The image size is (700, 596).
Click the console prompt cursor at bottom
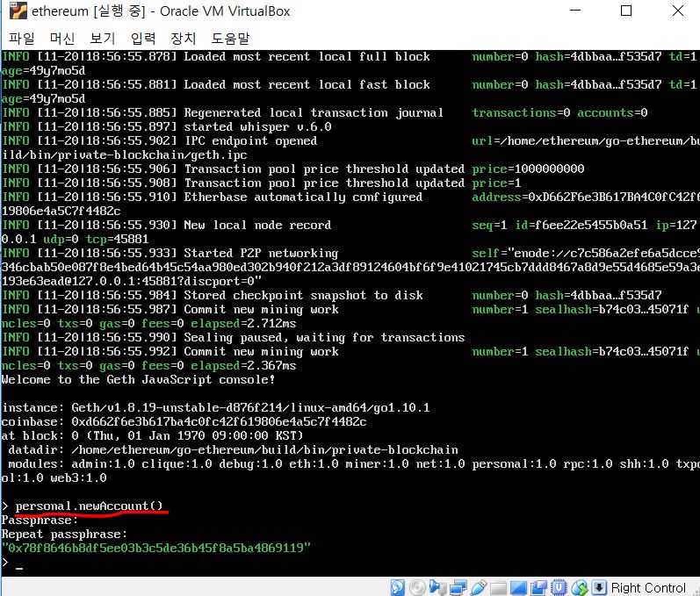pos(18,568)
